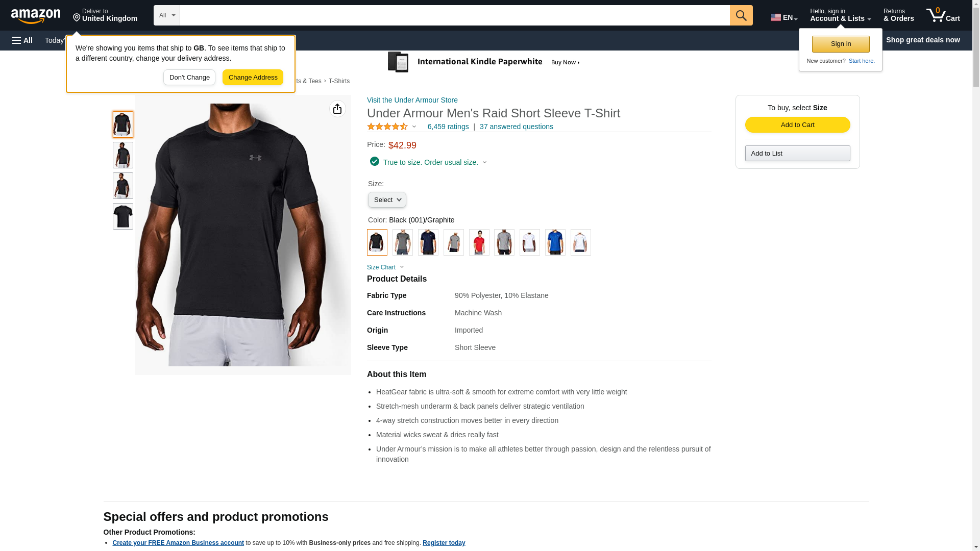Select the royal blue color swatch

pos(555,242)
